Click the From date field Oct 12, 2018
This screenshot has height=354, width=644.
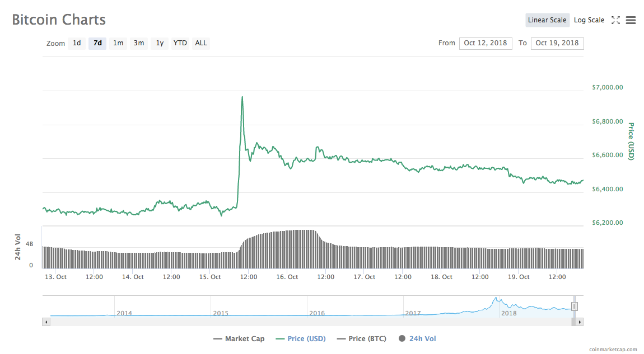pyautogui.click(x=486, y=43)
